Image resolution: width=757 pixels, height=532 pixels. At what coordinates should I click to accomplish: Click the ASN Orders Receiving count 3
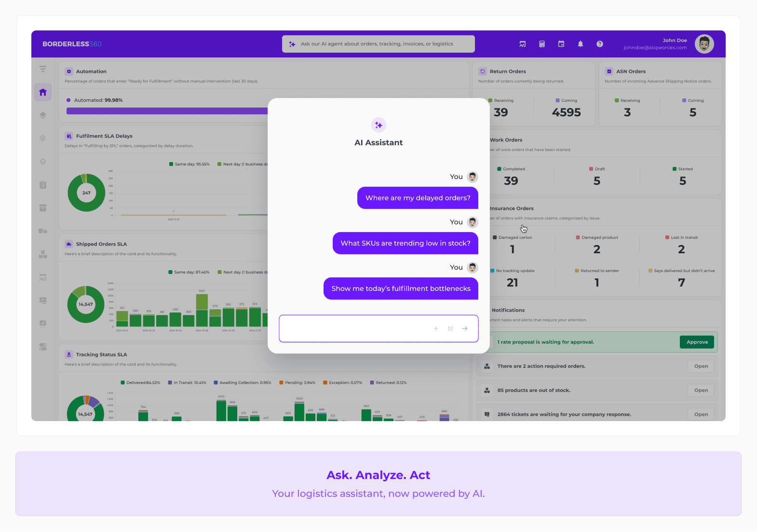(627, 112)
